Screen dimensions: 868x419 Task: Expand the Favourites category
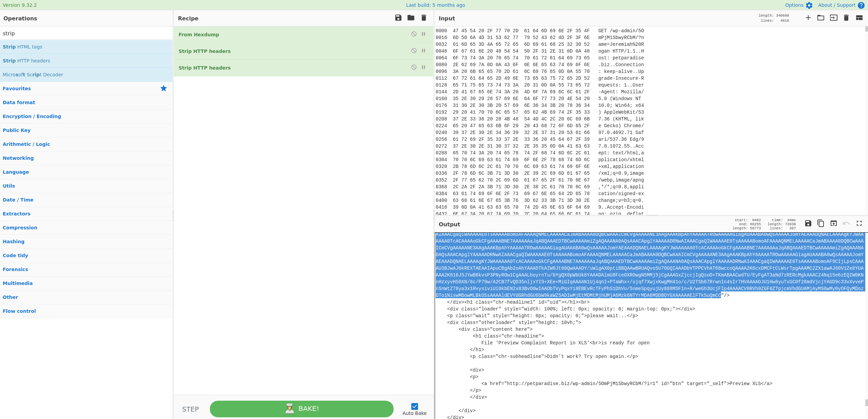pos(86,89)
